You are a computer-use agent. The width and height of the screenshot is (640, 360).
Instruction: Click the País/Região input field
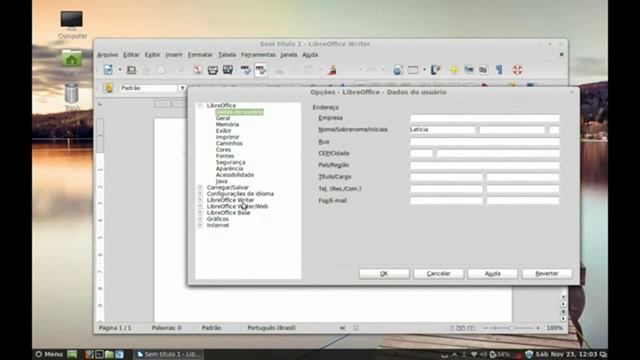click(485, 166)
